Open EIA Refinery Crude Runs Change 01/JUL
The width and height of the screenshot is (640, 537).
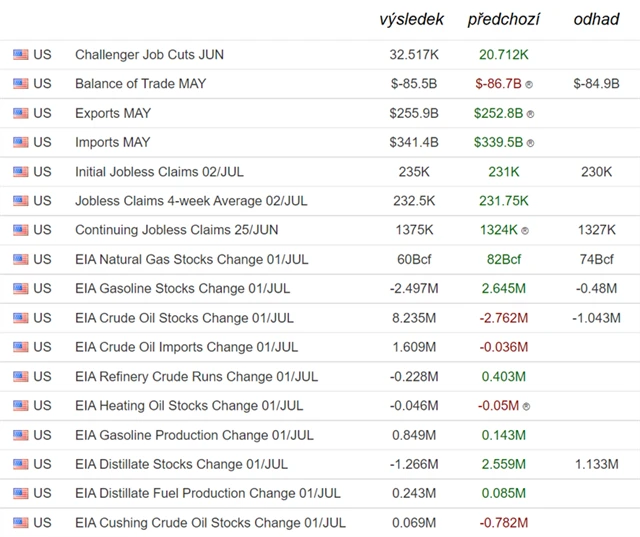coord(196,377)
